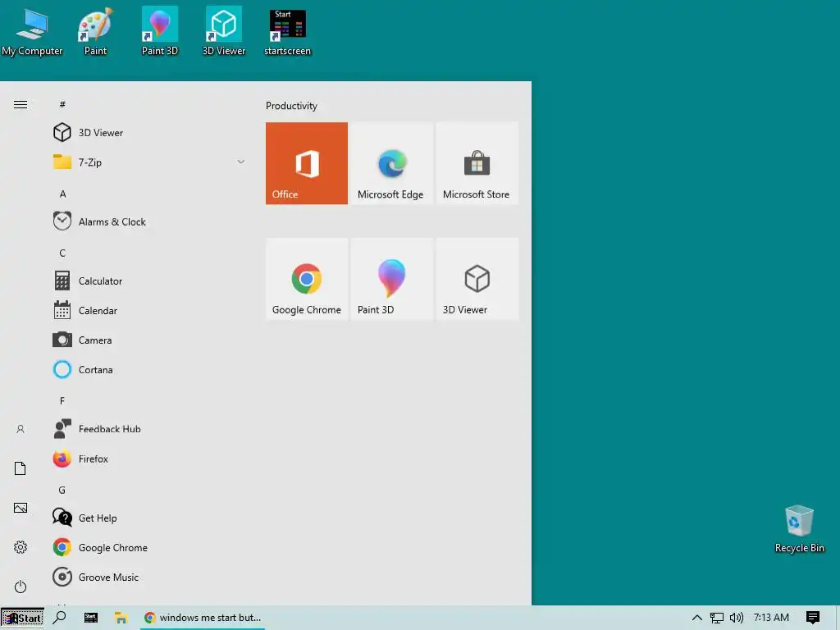Viewport: 840px width, 630px height.
Task: Open the Microsoft Store tile
Action: pyautogui.click(x=477, y=163)
